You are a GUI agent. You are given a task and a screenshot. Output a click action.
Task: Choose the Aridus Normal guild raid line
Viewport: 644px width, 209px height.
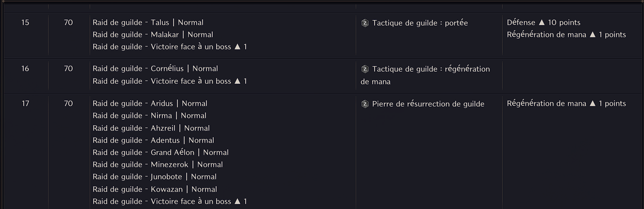[x=150, y=103]
